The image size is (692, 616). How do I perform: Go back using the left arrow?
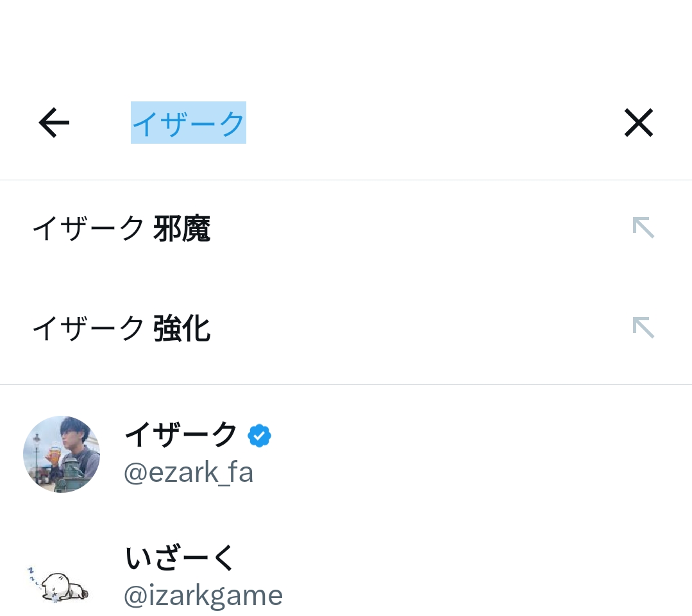click(54, 123)
